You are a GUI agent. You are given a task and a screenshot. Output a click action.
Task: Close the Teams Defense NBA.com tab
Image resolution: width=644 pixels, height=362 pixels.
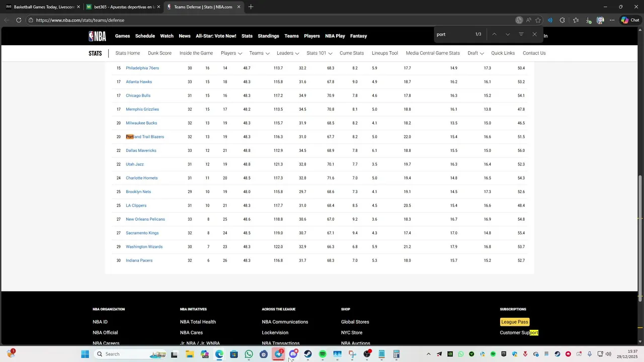point(238,7)
